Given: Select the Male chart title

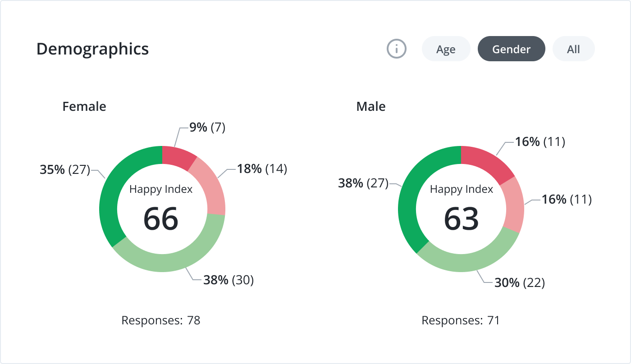Looking at the screenshot, I should point(370,106).
